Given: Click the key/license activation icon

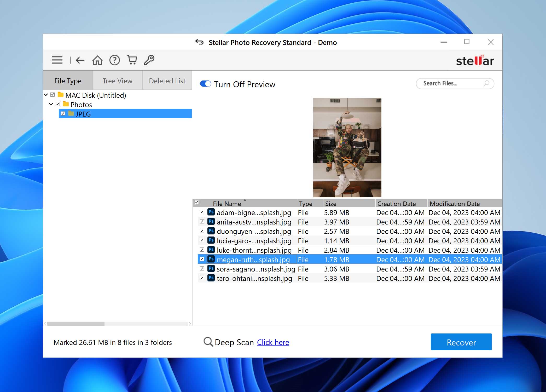Looking at the screenshot, I should coord(149,59).
